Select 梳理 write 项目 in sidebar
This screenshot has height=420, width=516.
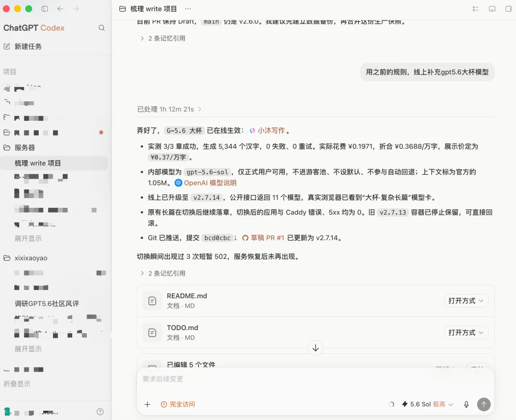(x=54, y=163)
